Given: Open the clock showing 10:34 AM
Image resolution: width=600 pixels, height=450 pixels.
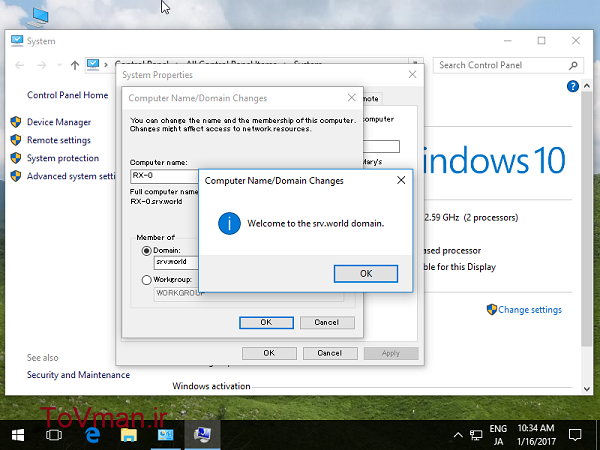Looking at the screenshot, I should 536,435.
